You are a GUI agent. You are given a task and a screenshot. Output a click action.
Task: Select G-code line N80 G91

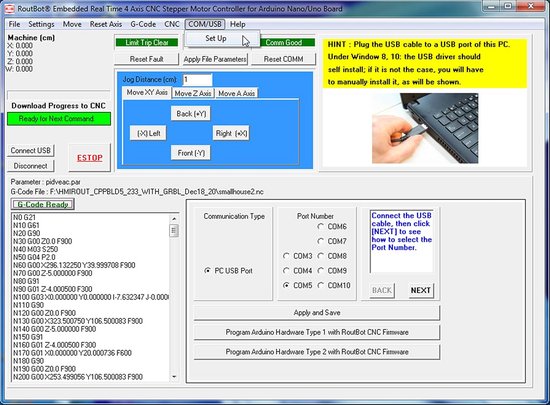click(26, 281)
